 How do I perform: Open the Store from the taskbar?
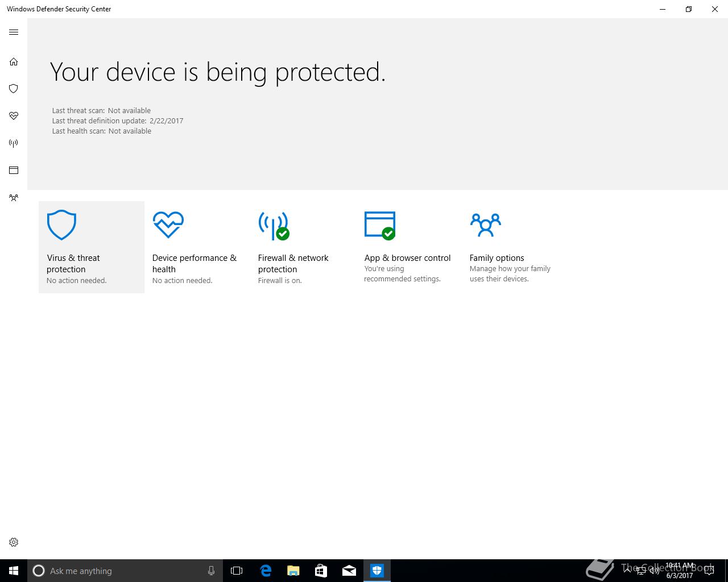coord(321,571)
